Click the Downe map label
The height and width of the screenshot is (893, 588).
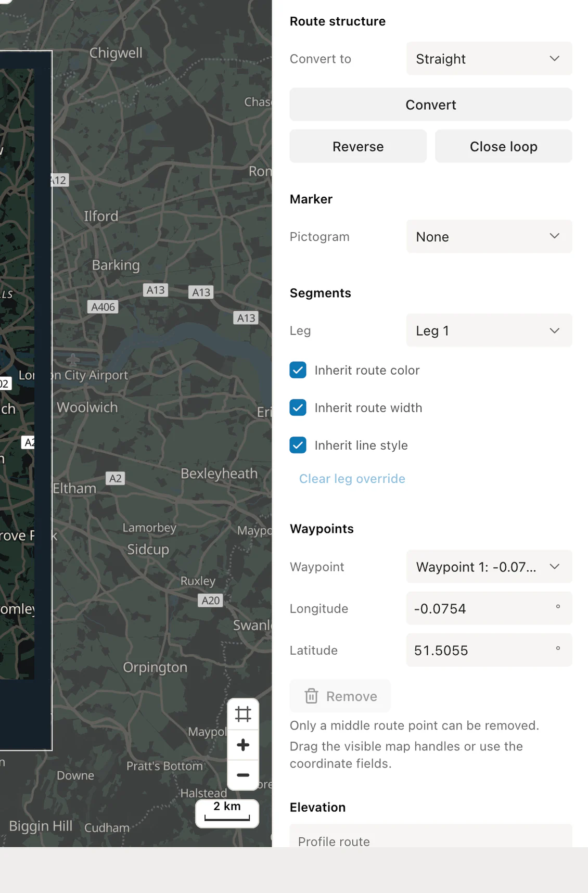(75, 775)
